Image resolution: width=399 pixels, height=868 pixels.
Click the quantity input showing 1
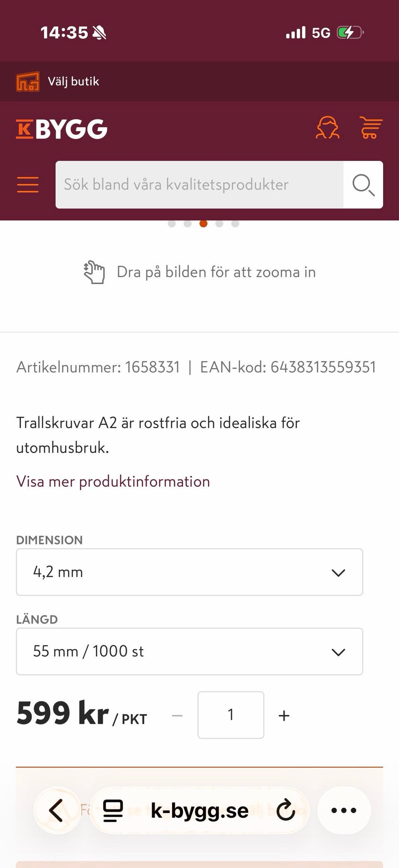point(231,715)
